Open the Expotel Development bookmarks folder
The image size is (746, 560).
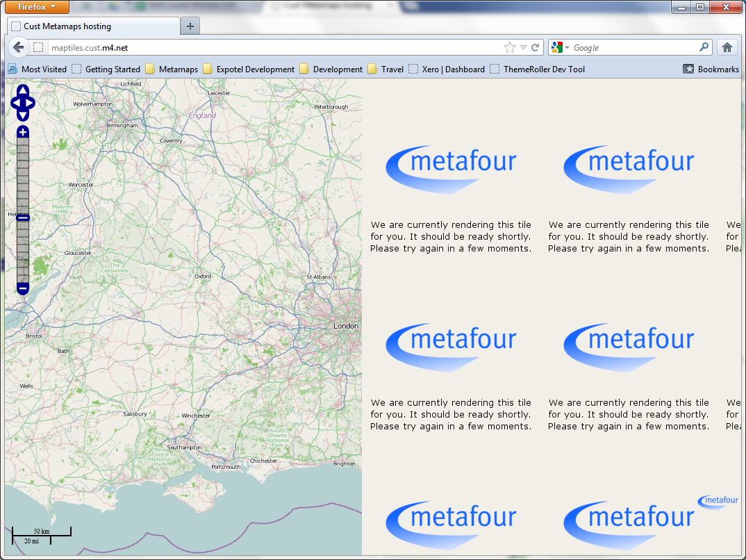pyautogui.click(x=249, y=69)
